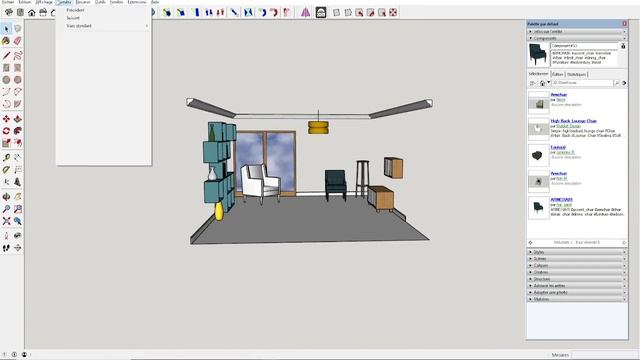This screenshot has height=360, width=640.
Task: Close the Palette par défaut tray
Action: click(x=624, y=24)
